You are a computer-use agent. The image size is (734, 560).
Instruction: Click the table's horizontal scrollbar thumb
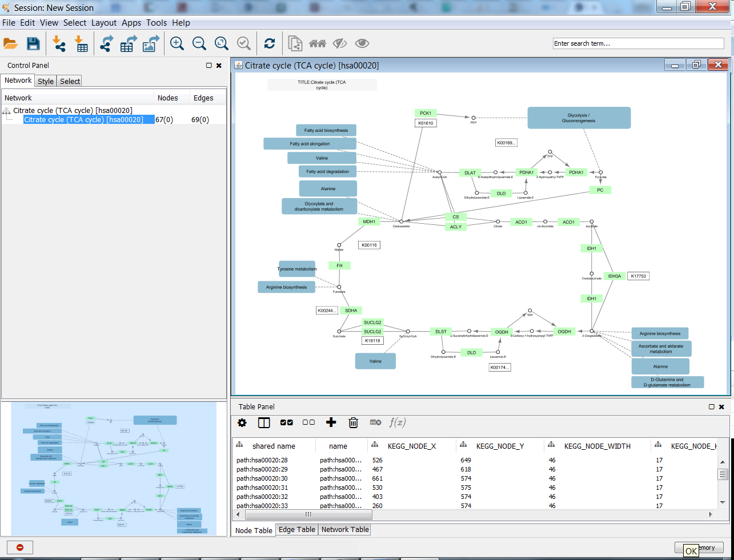click(308, 514)
